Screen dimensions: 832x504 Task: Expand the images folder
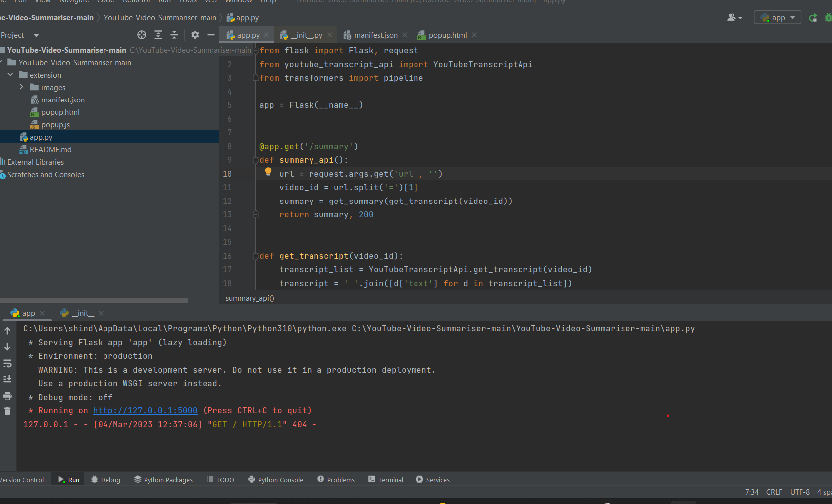(21, 87)
